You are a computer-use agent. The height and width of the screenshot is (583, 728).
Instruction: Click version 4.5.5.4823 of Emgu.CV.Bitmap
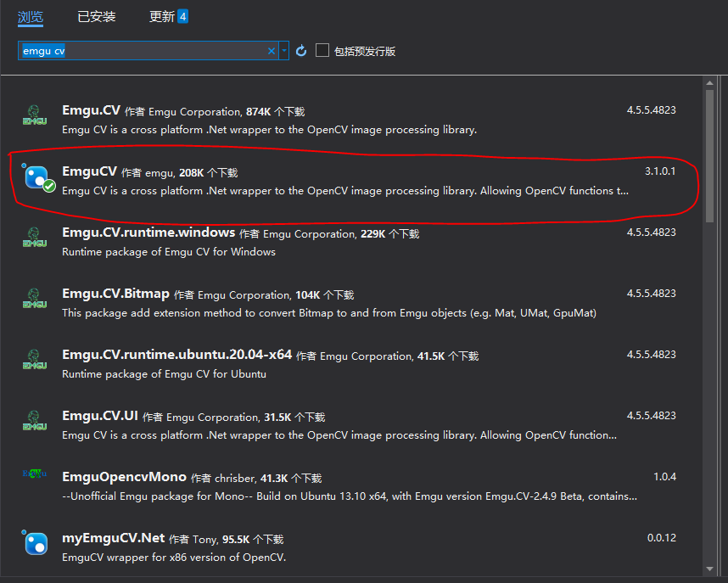(x=651, y=294)
